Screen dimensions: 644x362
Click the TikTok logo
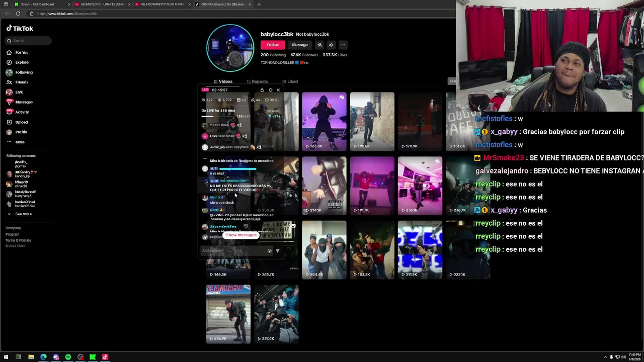(x=20, y=29)
